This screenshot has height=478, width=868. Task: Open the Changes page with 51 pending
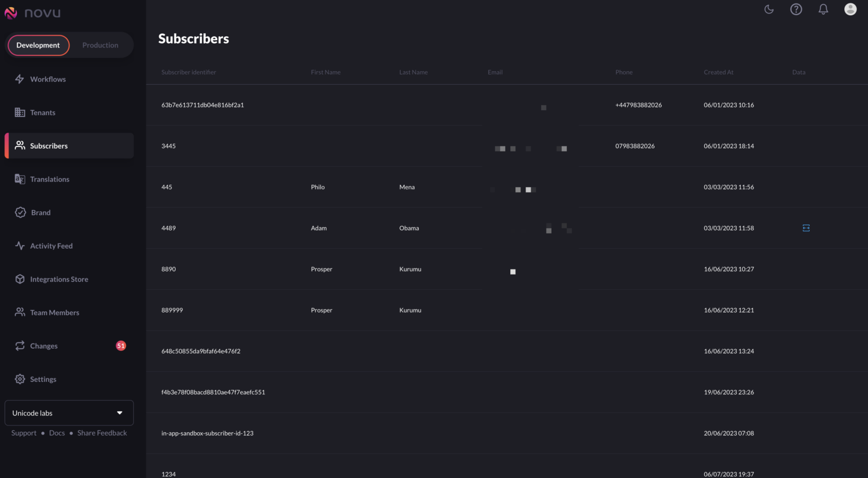point(44,345)
